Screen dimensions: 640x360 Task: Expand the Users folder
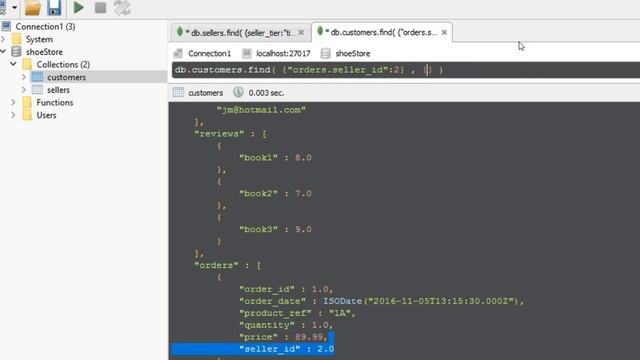(x=13, y=115)
